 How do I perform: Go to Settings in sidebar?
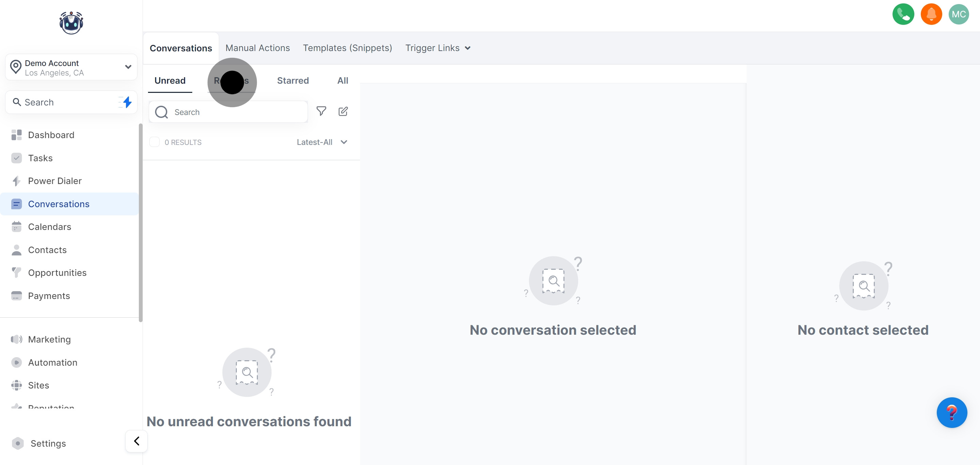coord(48,443)
